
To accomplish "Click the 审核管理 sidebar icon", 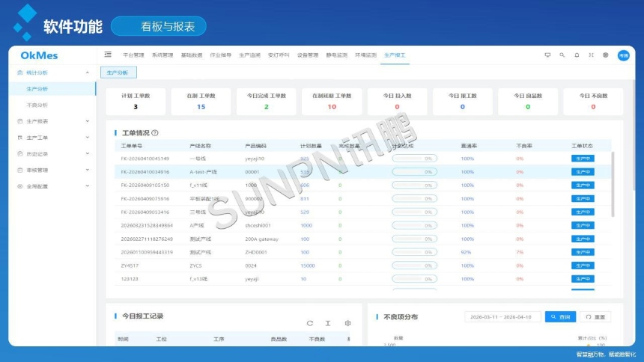I will pyautogui.click(x=19, y=170).
